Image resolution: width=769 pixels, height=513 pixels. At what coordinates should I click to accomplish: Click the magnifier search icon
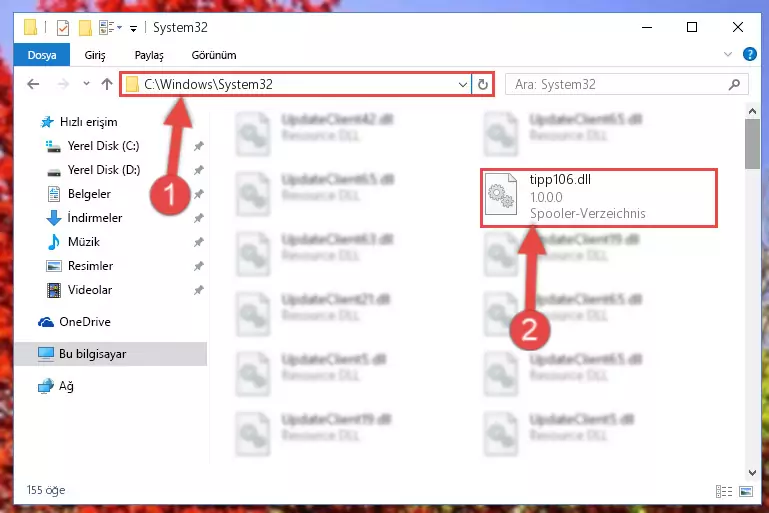coord(734,84)
